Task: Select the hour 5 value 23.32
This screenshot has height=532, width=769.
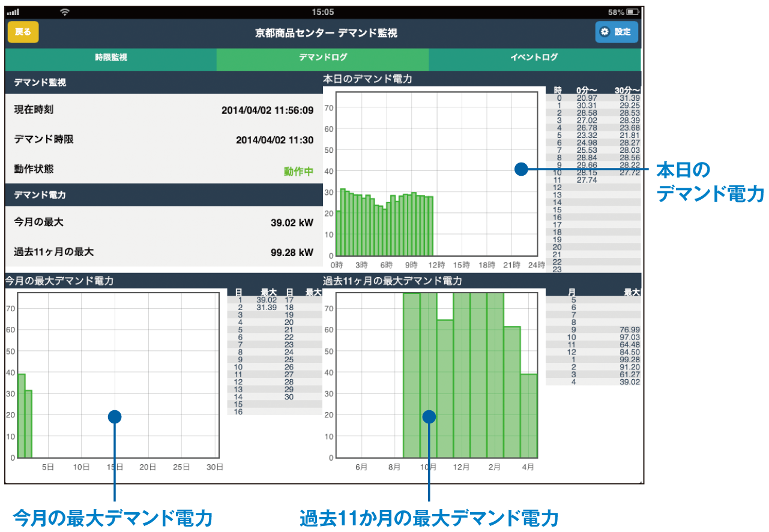Action: coord(587,135)
